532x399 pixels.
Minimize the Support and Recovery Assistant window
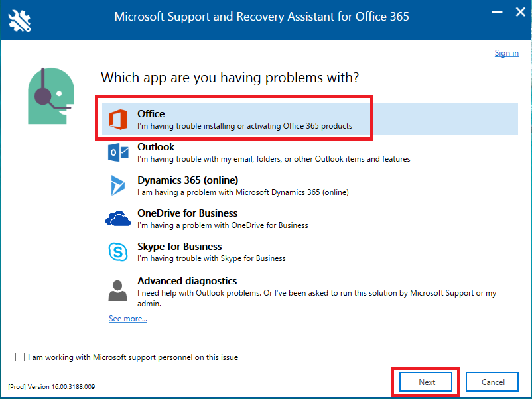497,12
